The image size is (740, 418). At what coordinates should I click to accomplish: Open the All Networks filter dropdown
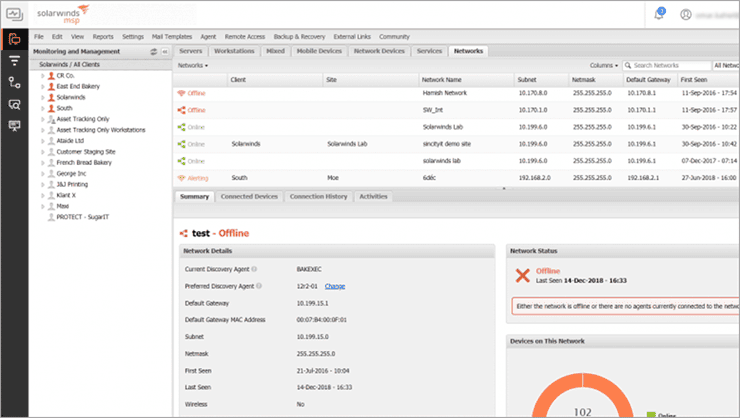click(x=726, y=66)
